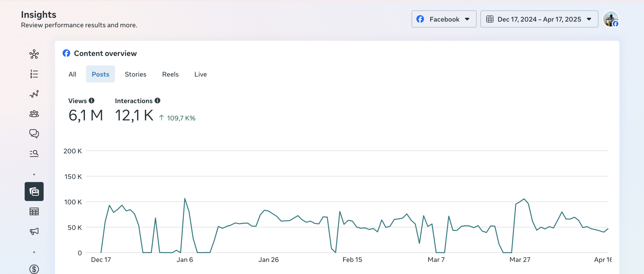Image resolution: width=644 pixels, height=274 pixels.
Task: Click the numbered list plan icon
Action: (34, 74)
